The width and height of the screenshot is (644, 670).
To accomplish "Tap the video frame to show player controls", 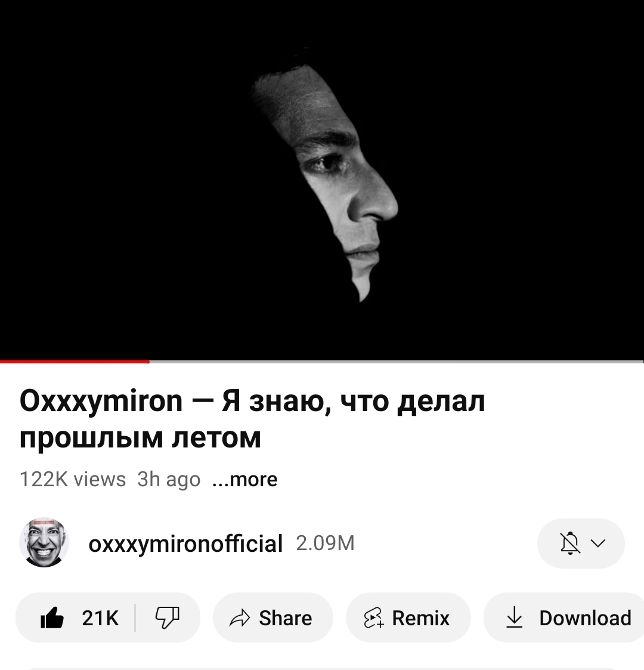I will [x=322, y=180].
